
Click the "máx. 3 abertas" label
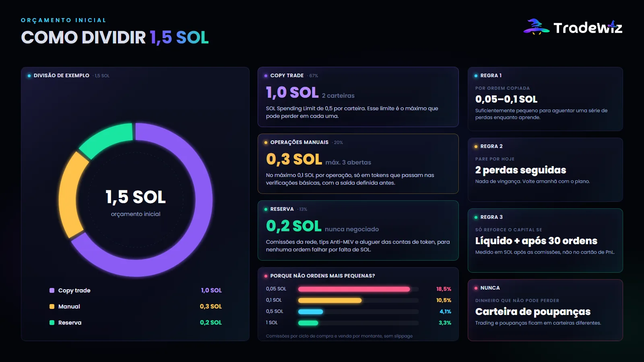(x=348, y=162)
